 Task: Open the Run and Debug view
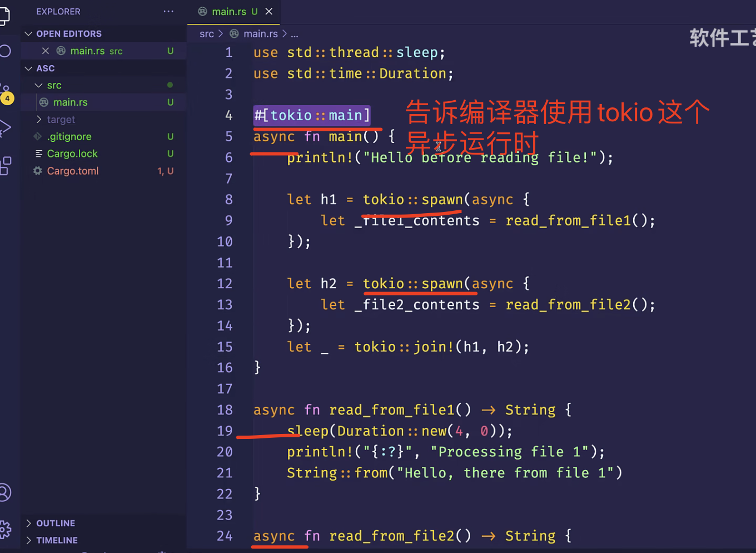tap(6, 128)
